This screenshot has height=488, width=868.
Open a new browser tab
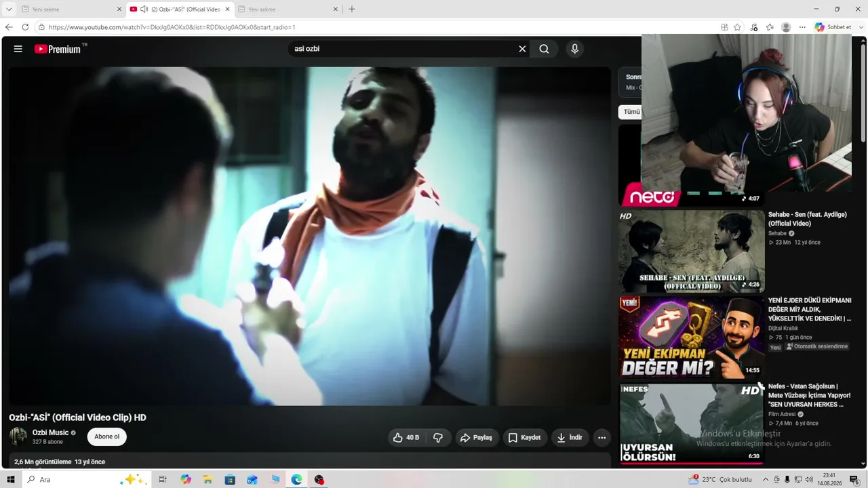tap(351, 9)
